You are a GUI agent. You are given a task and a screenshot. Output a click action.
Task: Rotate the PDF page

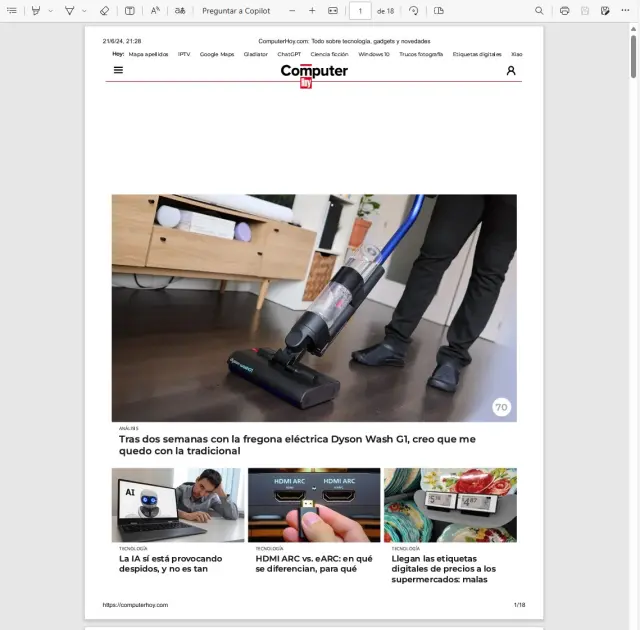click(414, 10)
